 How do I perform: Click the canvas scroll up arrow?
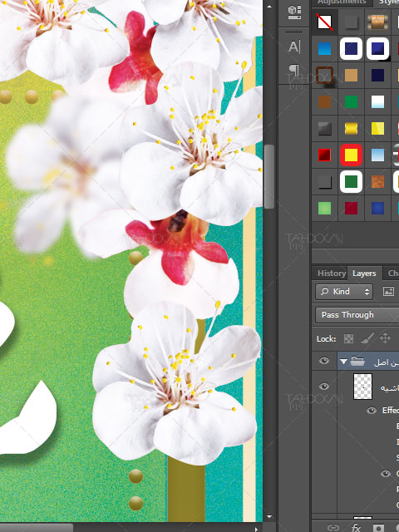(269, 7)
